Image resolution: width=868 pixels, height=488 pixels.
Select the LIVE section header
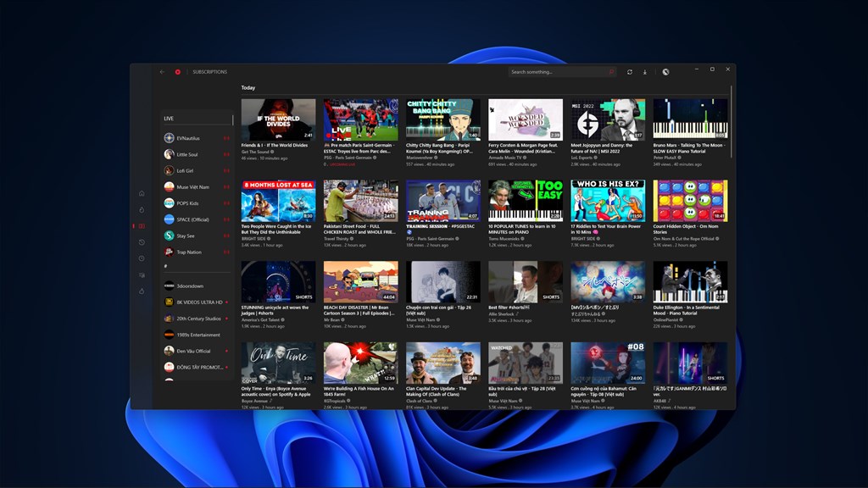pos(169,119)
